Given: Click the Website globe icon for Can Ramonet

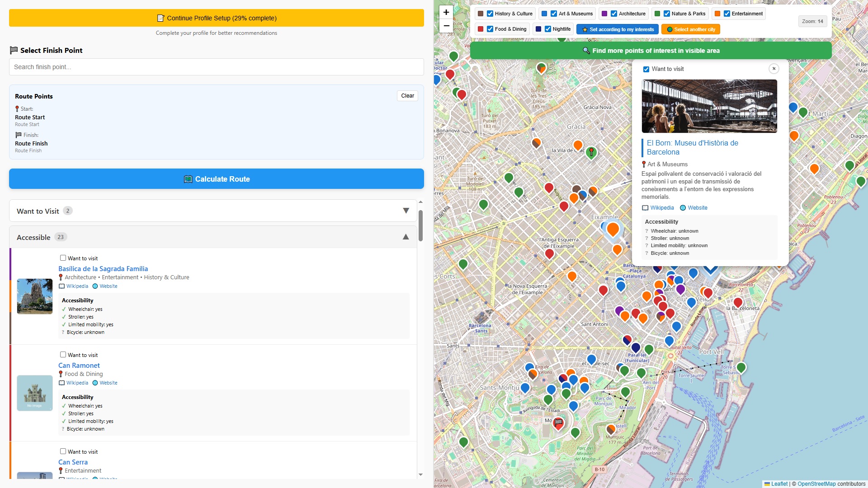Looking at the screenshot, I should tap(95, 383).
